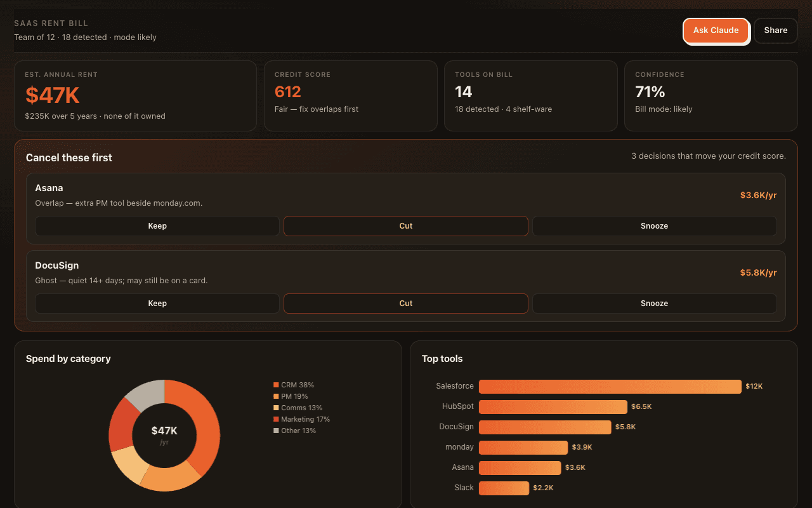Select the Comms 13% legend swatch

(x=276, y=408)
